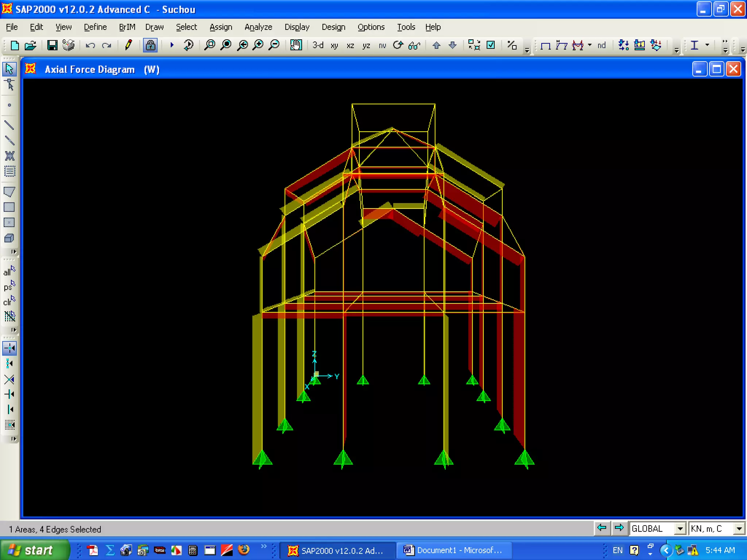The height and width of the screenshot is (560, 747).
Task: Open the Assign menu
Action: click(x=221, y=27)
